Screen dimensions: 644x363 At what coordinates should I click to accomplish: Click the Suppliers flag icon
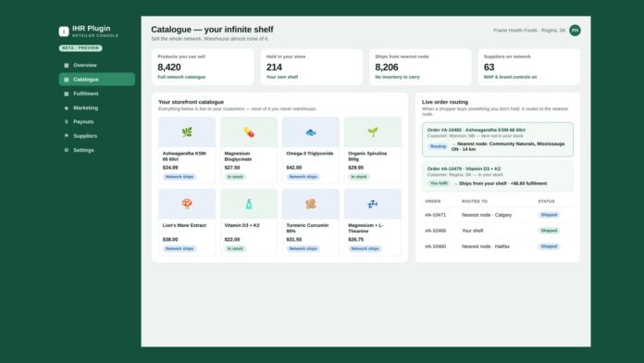(x=66, y=136)
